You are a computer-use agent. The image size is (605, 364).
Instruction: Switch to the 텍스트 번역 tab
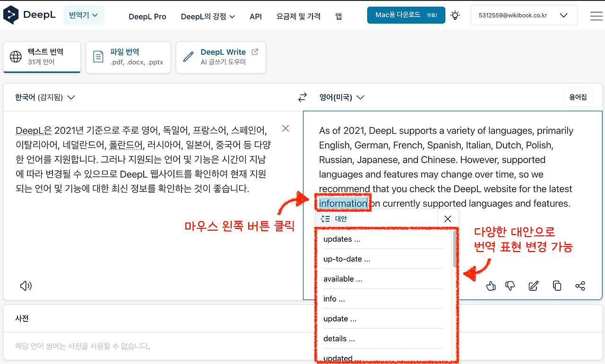tap(42, 57)
